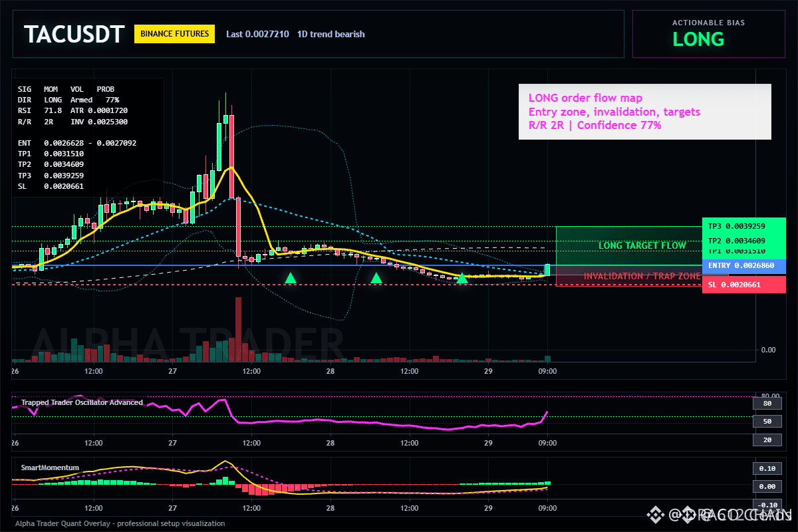Click the 50 level on oscillator axis
This screenshot has width=798, height=532.
767,422
